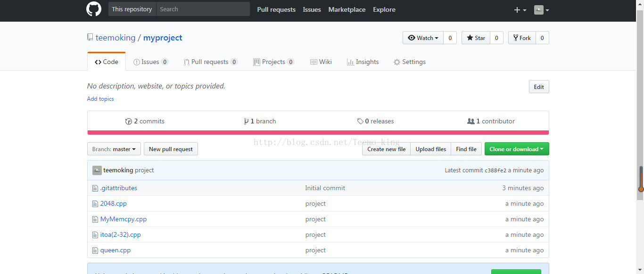
Task: Click the watchers count number
Action: pyautogui.click(x=450, y=38)
